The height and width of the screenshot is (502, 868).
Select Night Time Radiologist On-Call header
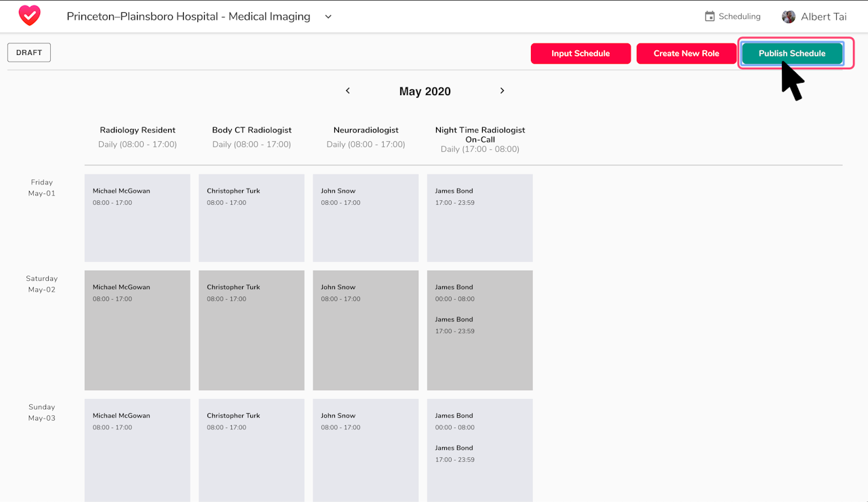point(480,134)
